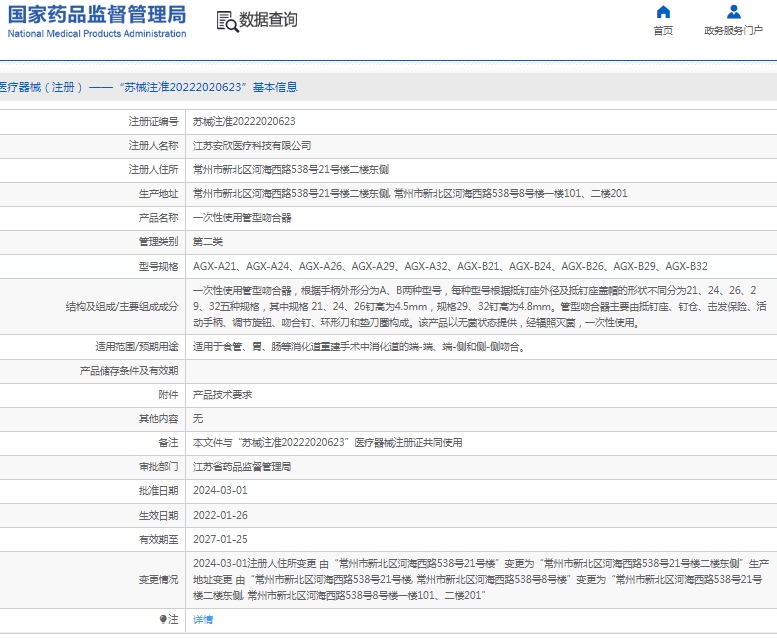The width and height of the screenshot is (777, 639).
Task: Click the 附件 label
Action: point(168,395)
